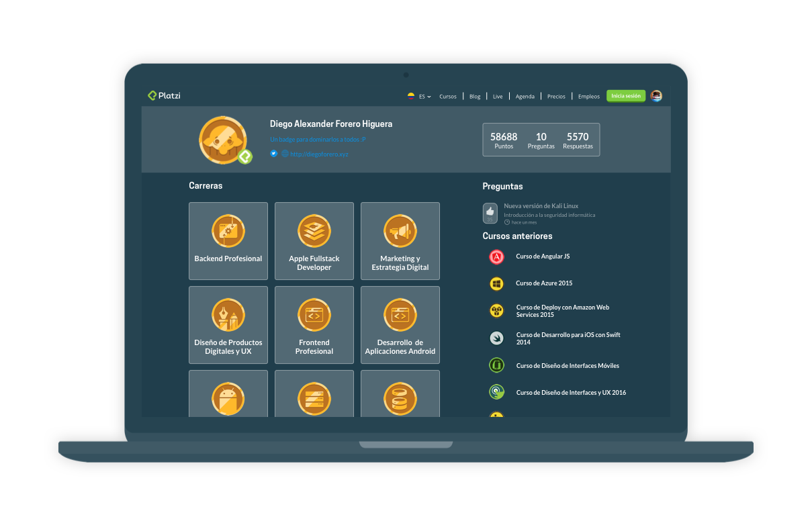Open the Cursos menu item
The width and height of the screenshot is (812, 519).
448,97
